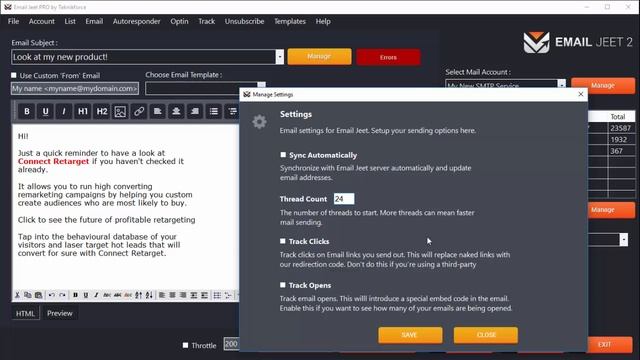Click the red 'Connect Retarget' text in the email body
Image resolution: width=640 pixels, height=360 pixels.
[53, 161]
